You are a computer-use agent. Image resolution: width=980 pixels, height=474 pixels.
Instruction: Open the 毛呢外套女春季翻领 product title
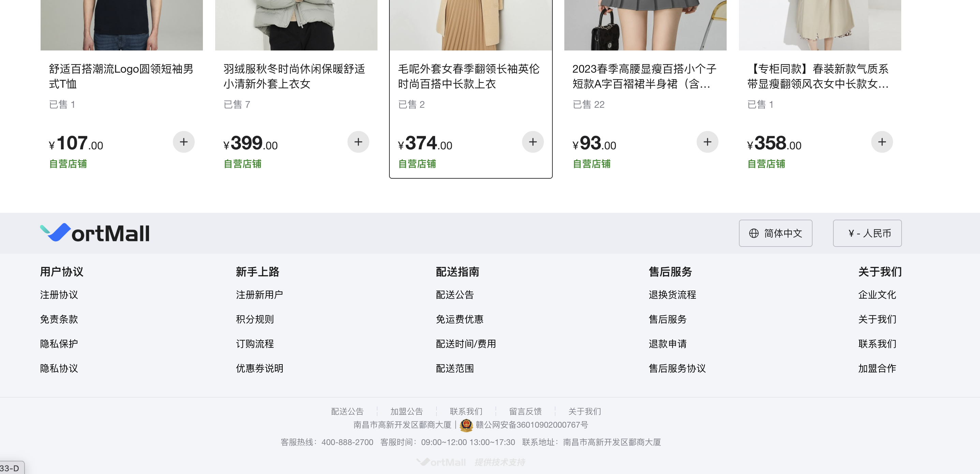pos(469,76)
